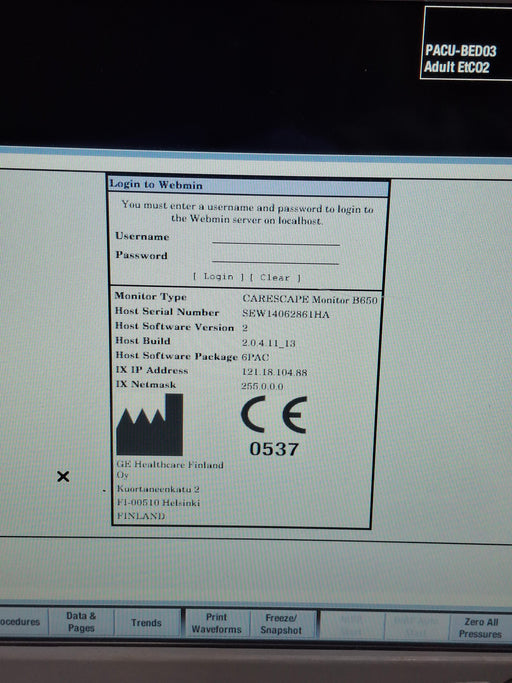Select serial number SEW14062861HA text
The width and height of the screenshot is (512, 683).
285,314
